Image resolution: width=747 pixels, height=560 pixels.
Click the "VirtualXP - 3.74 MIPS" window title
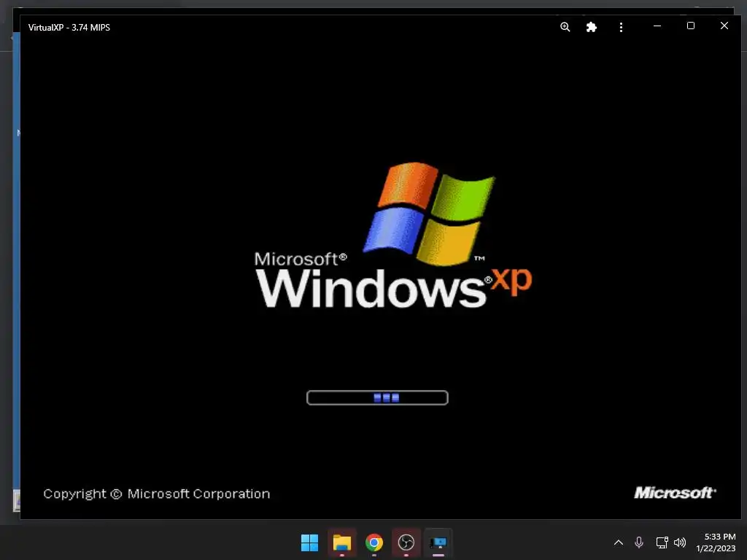[69, 28]
